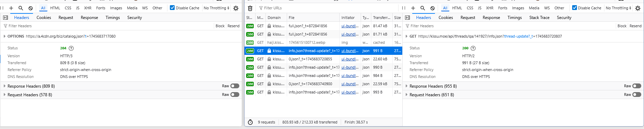
Task: Click Block button in the right panel
Action: tap(622, 26)
